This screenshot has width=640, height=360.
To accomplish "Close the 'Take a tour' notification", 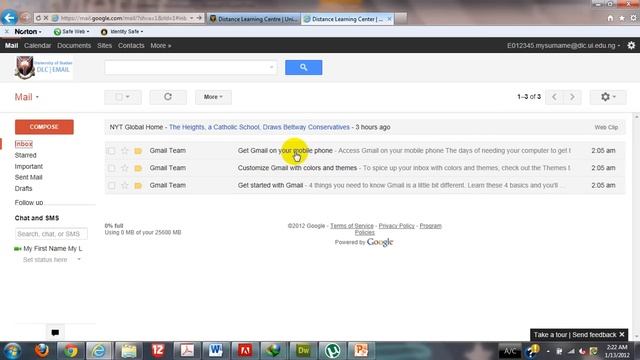I will pyautogui.click(x=622, y=335).
